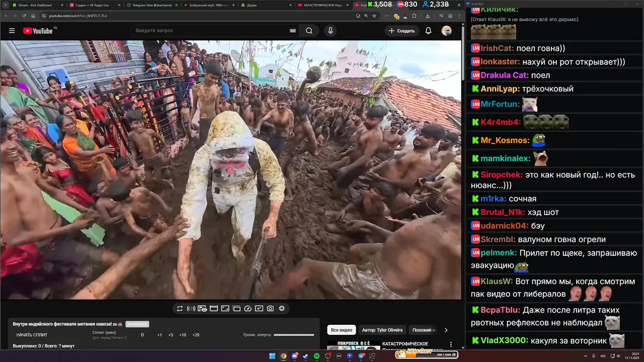Open browser extensions puzzle icon
Screen dimensions: 644x362
(x=414, y=16)
